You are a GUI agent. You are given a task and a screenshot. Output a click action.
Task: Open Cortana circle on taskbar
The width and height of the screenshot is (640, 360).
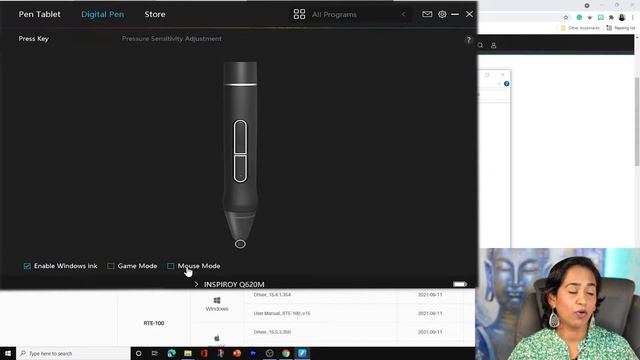(x=138, y=353)
